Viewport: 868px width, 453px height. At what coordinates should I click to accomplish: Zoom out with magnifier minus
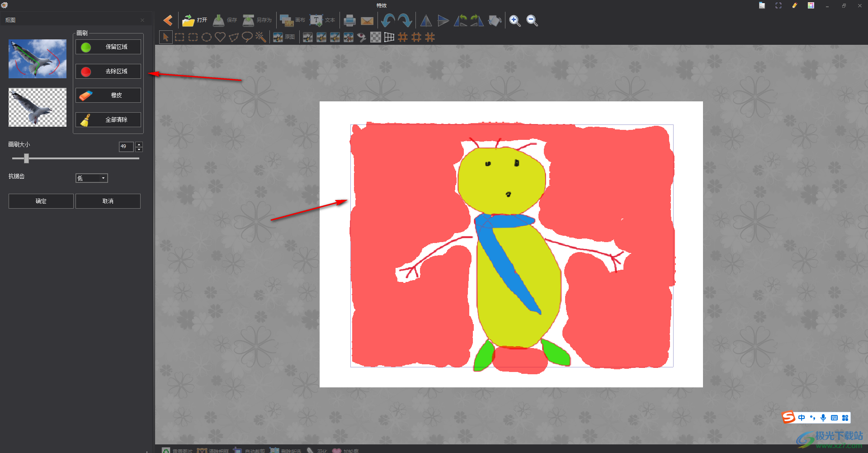532,20
